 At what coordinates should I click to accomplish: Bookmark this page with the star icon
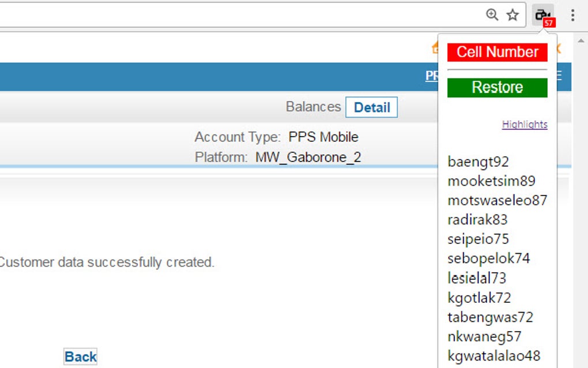point(512,16)
